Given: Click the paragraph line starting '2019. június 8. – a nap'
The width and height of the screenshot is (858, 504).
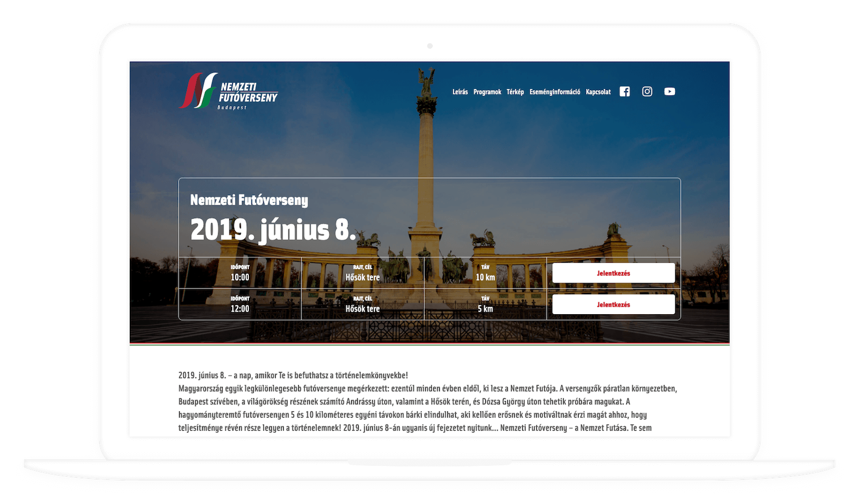Looking at the screenshot, I should pos(293,375).
